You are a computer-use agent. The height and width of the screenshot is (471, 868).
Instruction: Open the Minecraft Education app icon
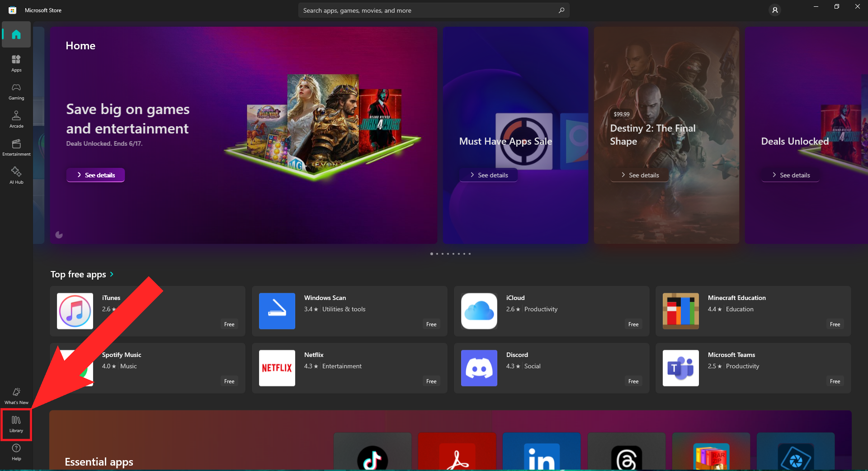(x=681, y=311)
